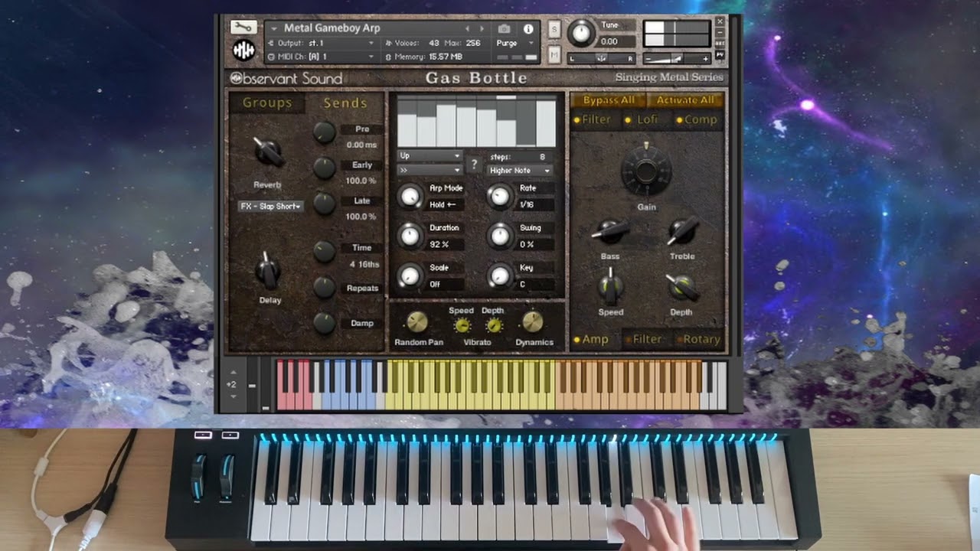Click the Max voices 256 value
The height and width of the screenshot is (551, 980).
pos(473,44)
